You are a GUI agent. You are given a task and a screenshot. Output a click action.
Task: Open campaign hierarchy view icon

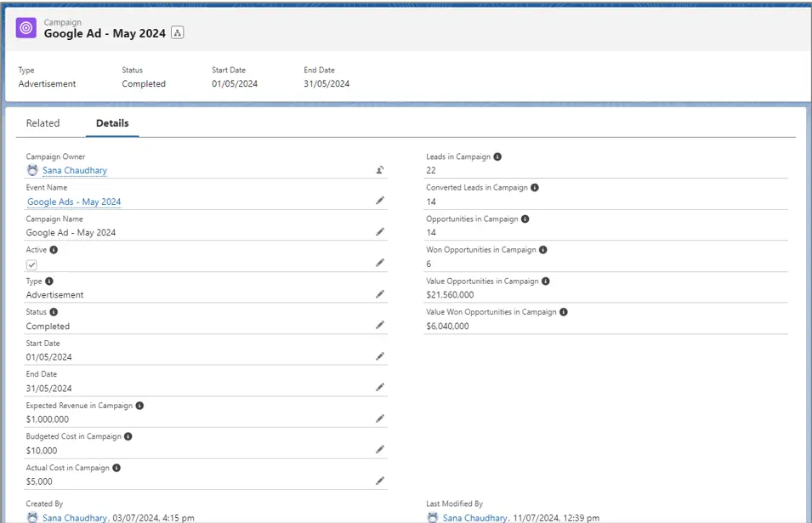178,33
